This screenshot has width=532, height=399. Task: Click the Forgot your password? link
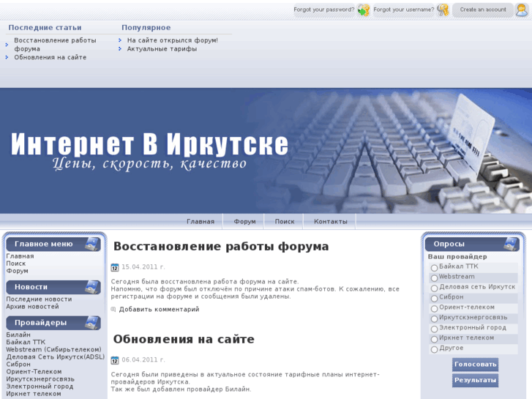click(323, 10)
